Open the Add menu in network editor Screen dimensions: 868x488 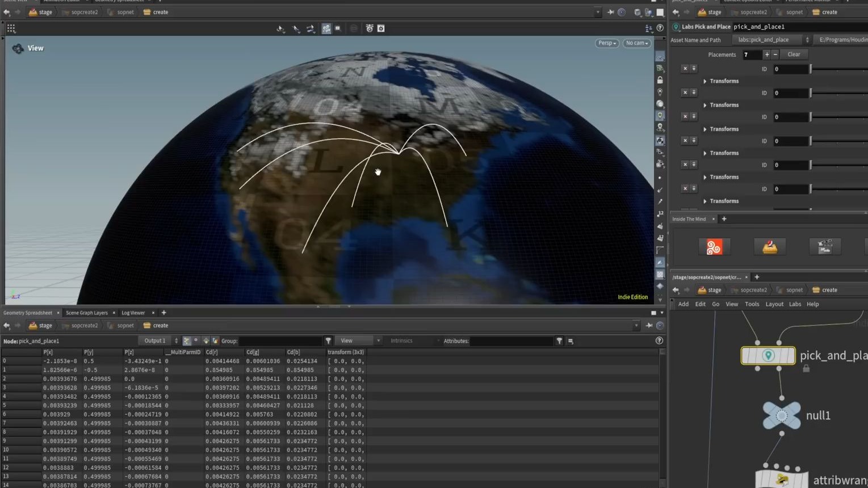click(684, 304)
